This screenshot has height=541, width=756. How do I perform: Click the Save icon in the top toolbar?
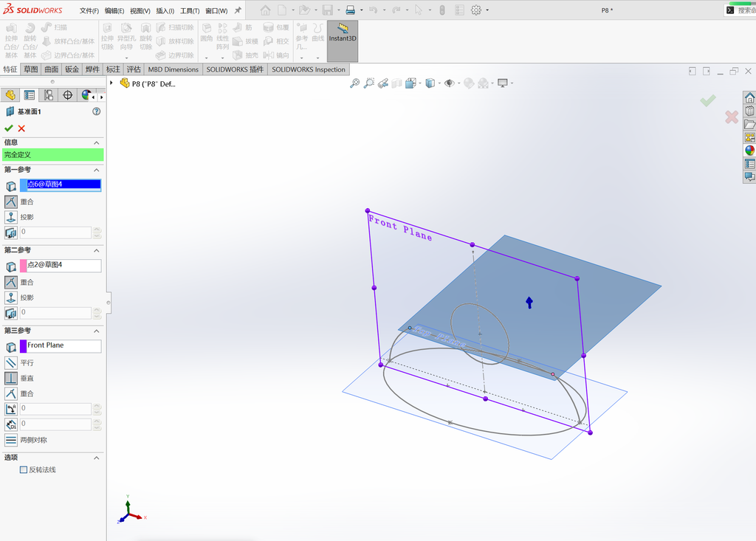pos(328,10)
